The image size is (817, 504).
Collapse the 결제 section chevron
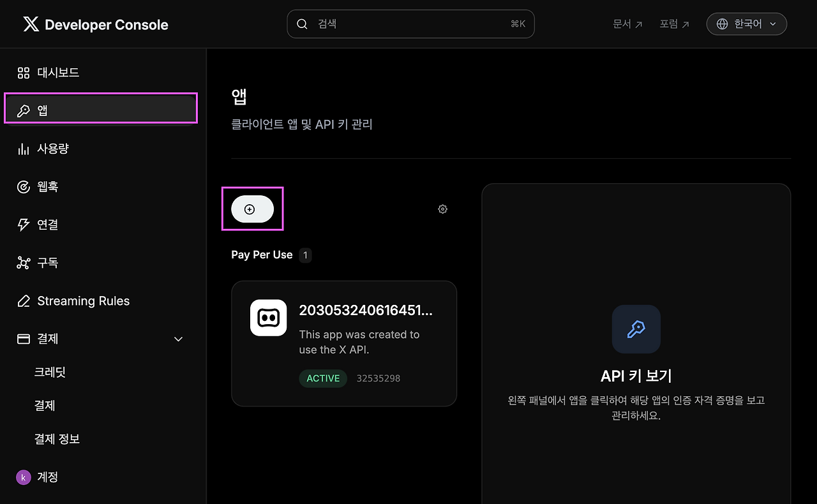179,339
